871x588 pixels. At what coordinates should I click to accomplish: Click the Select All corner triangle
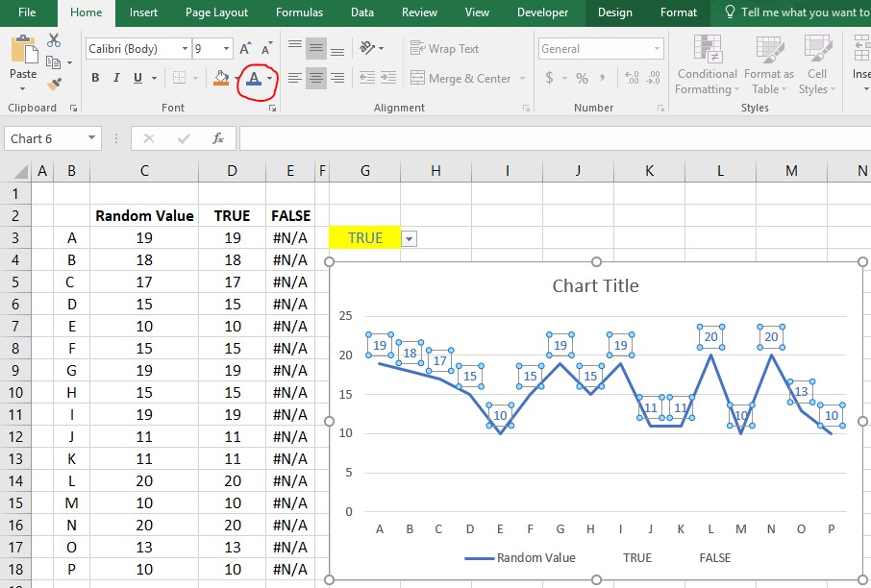20,171
